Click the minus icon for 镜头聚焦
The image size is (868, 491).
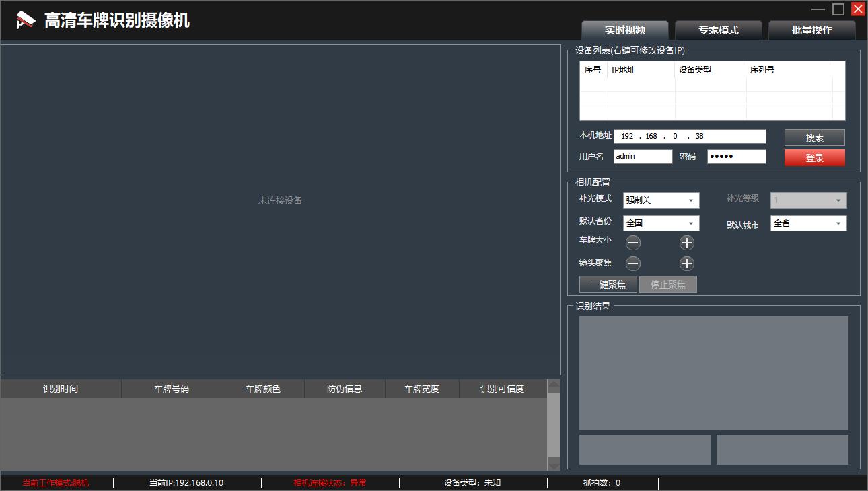(x=633, y=264)
